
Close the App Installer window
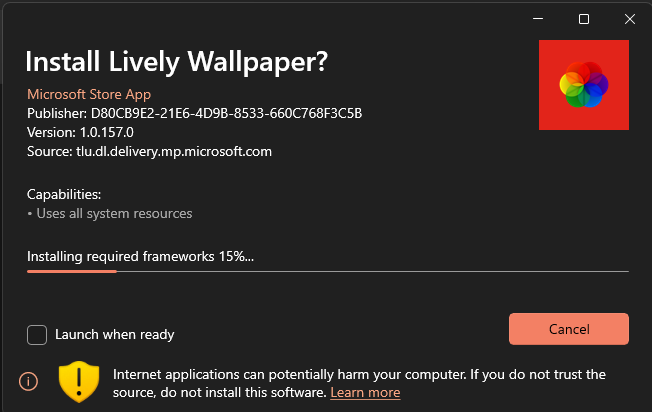630,19
